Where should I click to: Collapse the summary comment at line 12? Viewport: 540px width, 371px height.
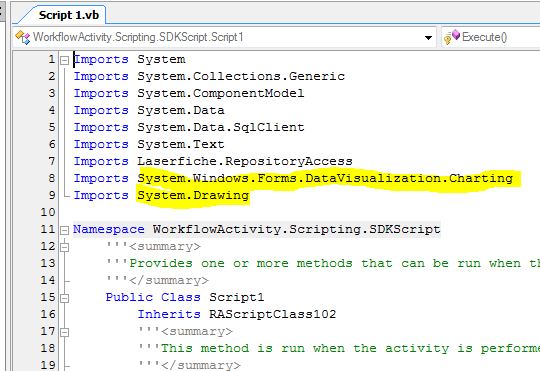[x=64, y=247]
